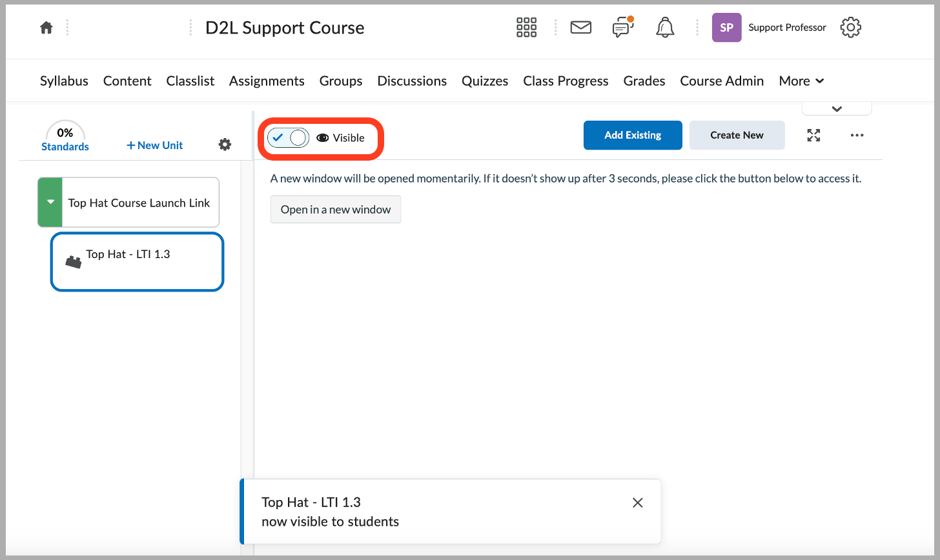Click Open in a new window
This screenshot has height=560, width=940.
pos(335,209)
